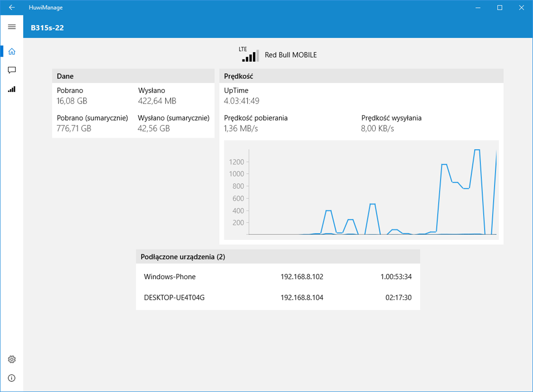Select the Dane section header
This screenshot has height=392, width=533.
[133, 76]
